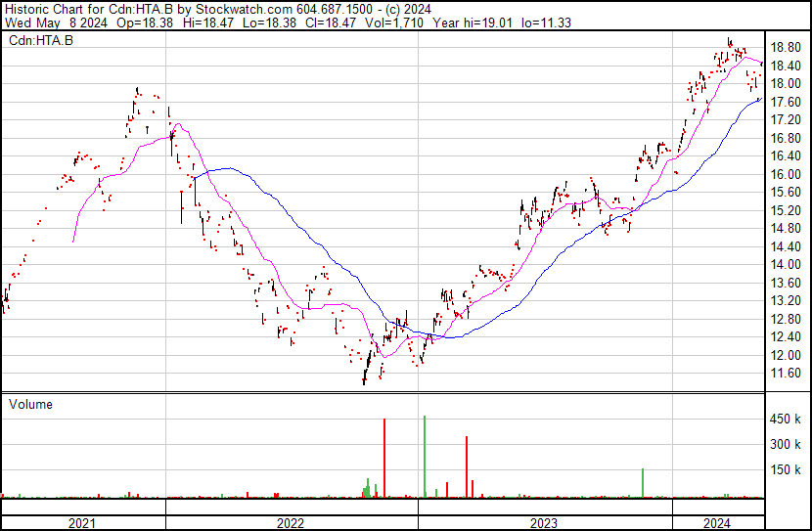Click the 13.20 price axis label
Viewport: 812px width, 531px height.
click(x=786, y=300)
